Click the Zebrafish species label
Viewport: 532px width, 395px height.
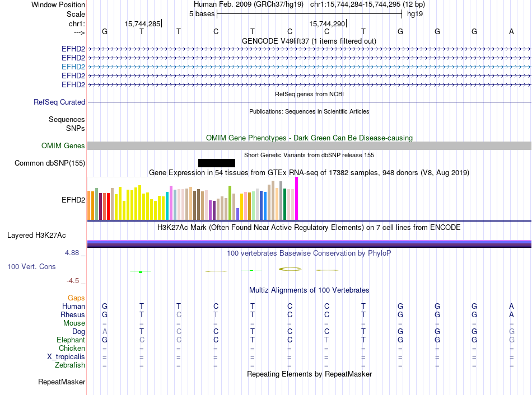[x=70, y=365]
